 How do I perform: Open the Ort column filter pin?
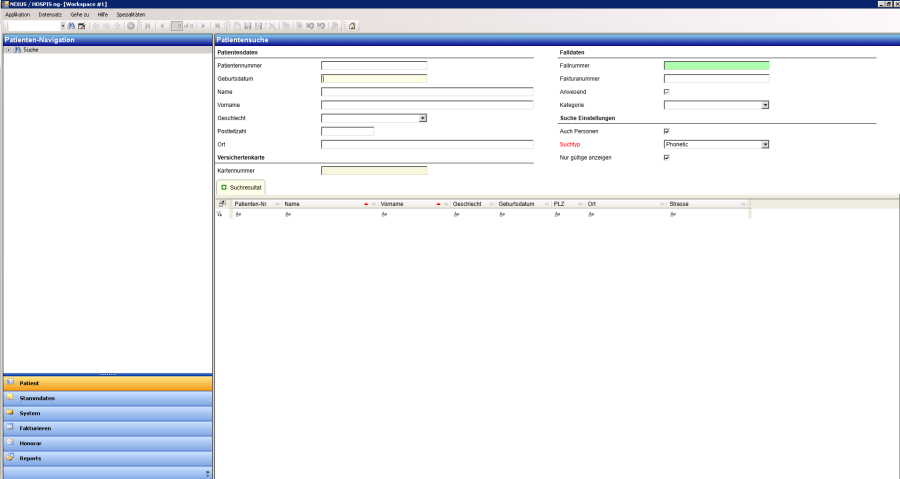pos(662,204)
